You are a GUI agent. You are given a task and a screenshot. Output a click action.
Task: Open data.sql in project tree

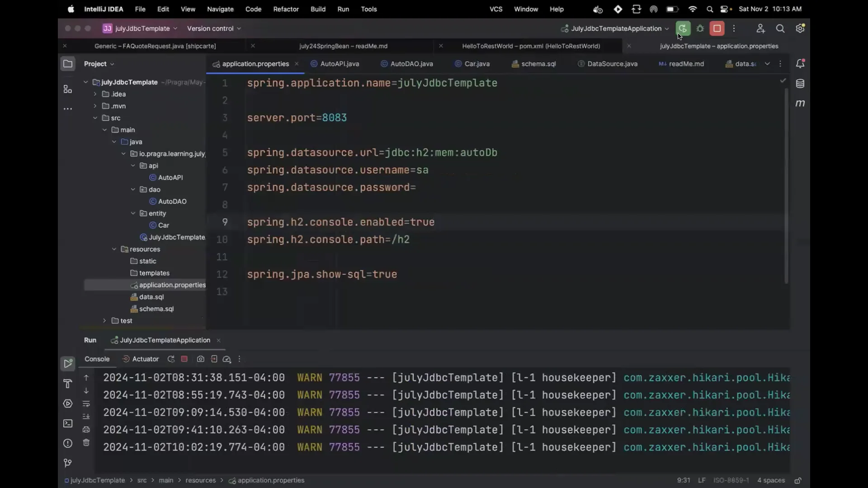pos(147,297)
